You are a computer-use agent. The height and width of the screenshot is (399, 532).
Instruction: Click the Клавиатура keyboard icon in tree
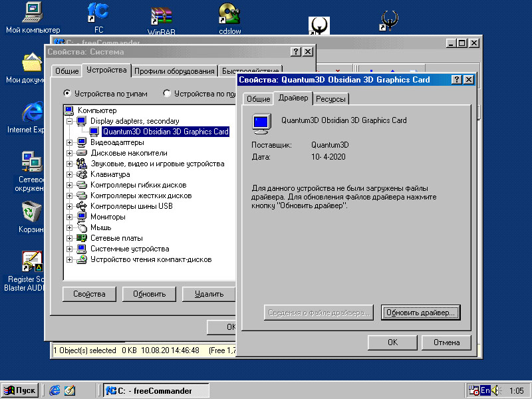click(81, 174)
